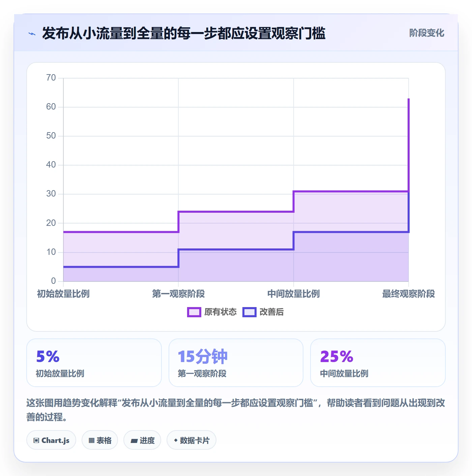Open the 15分钟 第一观察阶段 data card

coord(236,363)
